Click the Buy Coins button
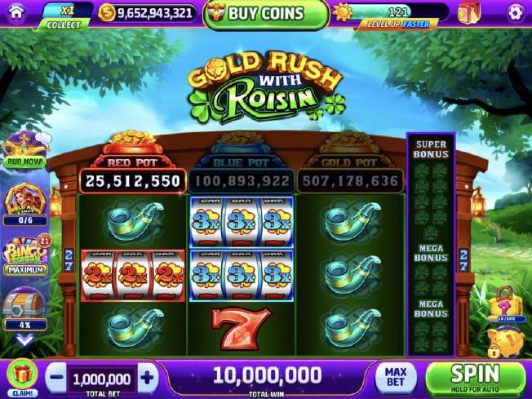The height and width of the screenshot is (399, 532). [x=266, y=14]
